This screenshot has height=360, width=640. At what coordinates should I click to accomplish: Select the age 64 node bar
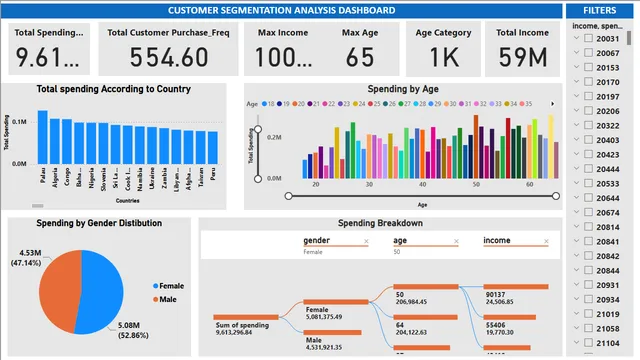coord(425,317)
